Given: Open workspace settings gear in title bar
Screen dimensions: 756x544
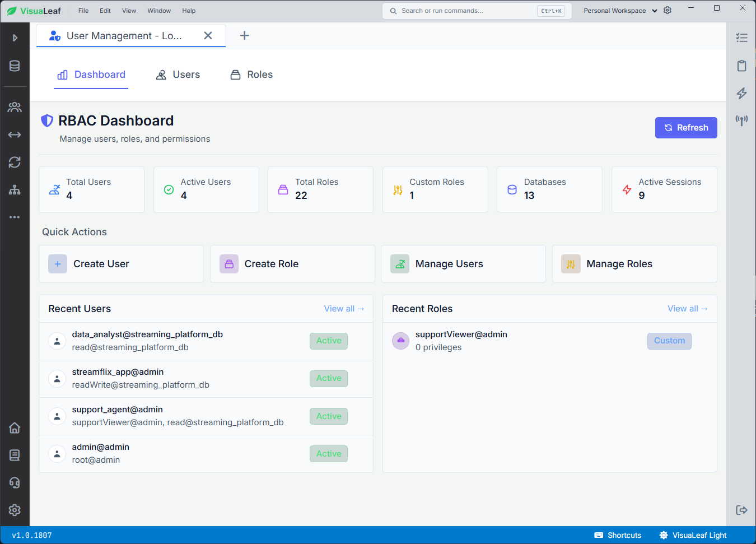Looking at the screenshot, I should (668, 10).
